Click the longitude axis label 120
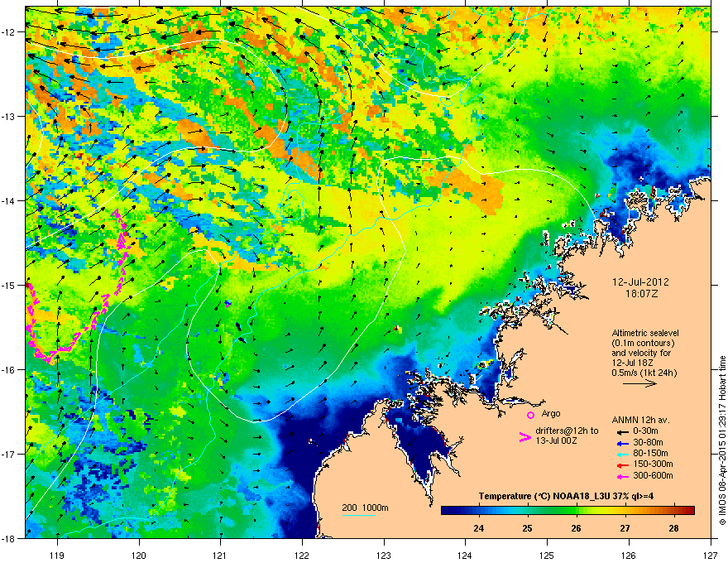 coord(139,555)
